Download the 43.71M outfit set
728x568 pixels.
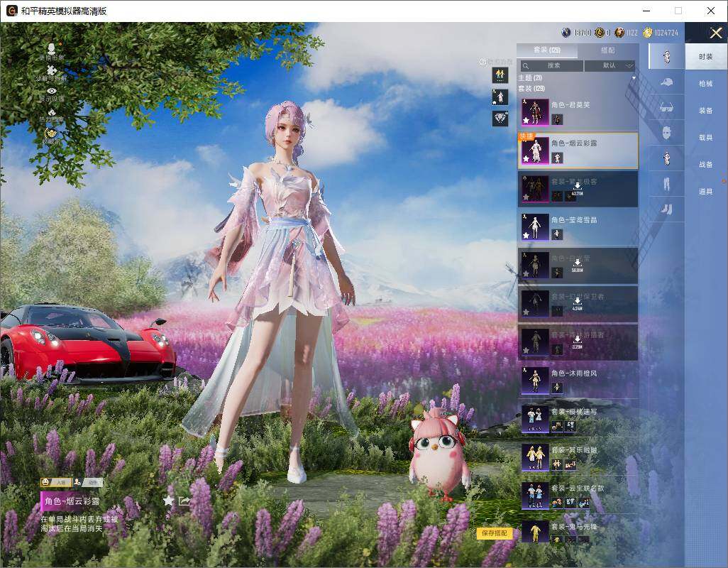[577, 188]
